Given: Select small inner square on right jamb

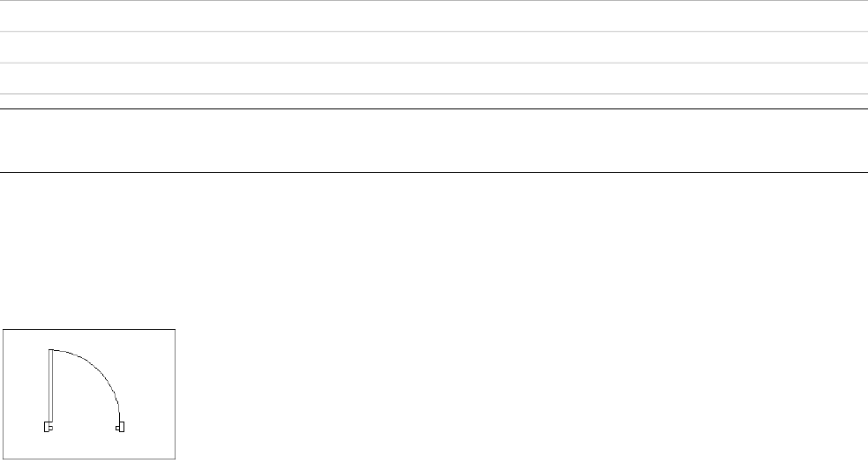Looking at the screenshot, I should [x=117, y=428].
